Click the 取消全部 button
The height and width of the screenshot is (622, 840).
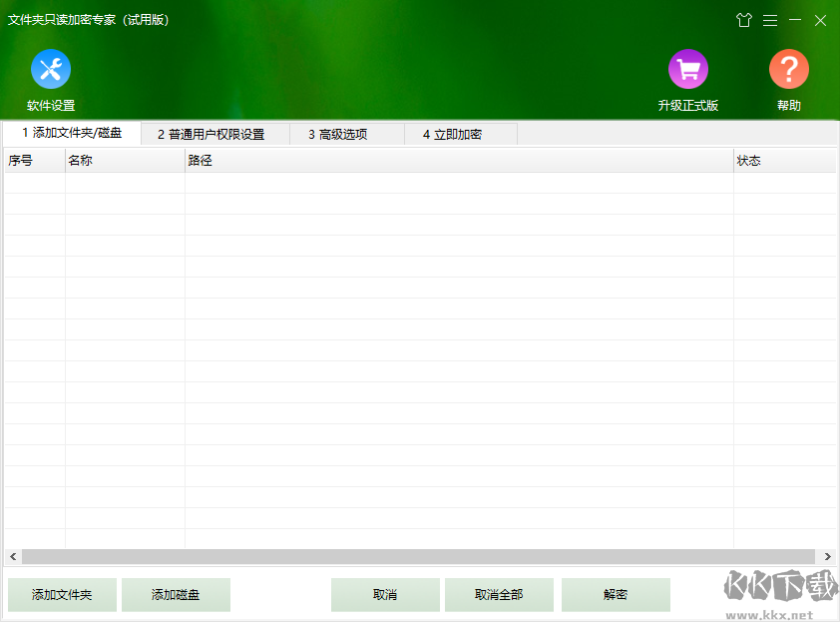(x=499, y=595)
